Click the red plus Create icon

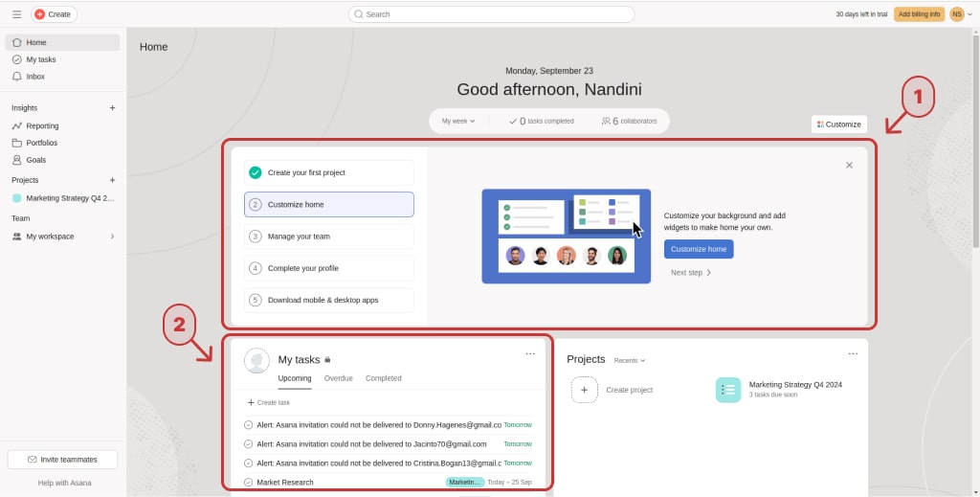click(x=40, y=14)
